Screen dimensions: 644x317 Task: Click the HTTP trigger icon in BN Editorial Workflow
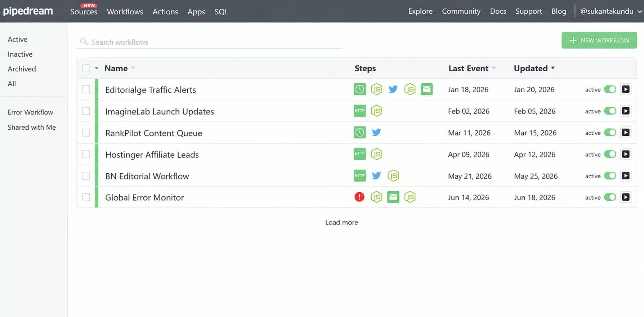pos(359,176)
